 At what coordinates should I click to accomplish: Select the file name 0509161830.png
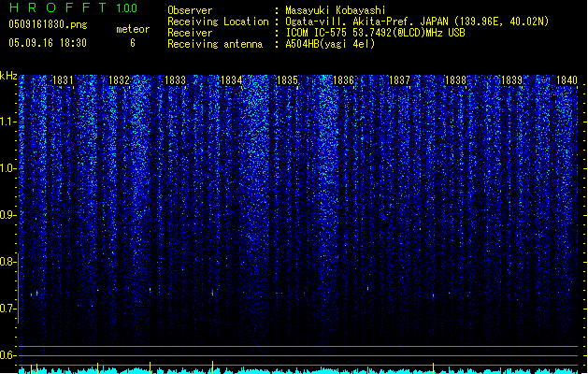click(x=48, y=24)
